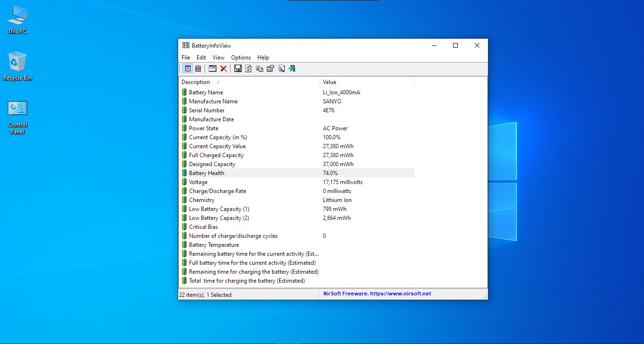
Task: Select the Battery Temperature row
Action: click(297, 245)
